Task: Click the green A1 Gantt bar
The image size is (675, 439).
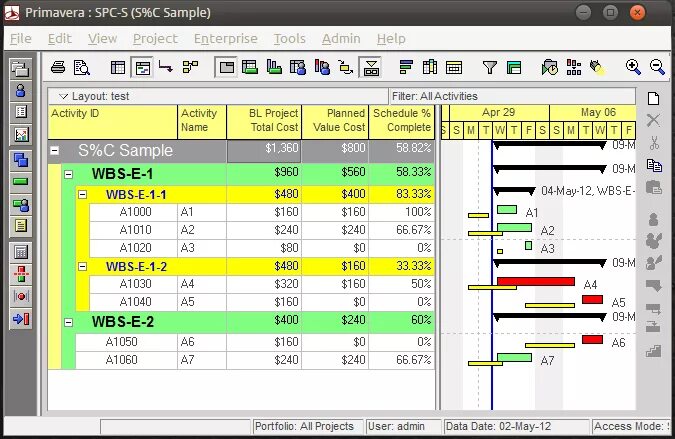Action: pos(507,210)
